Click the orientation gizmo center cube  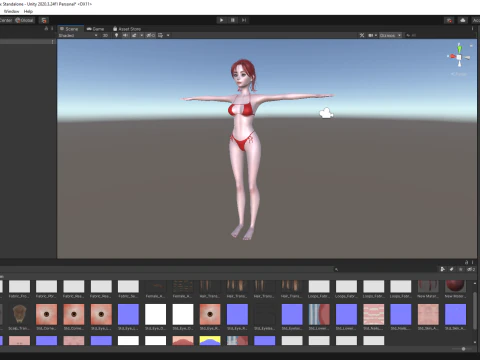(459, 57)
